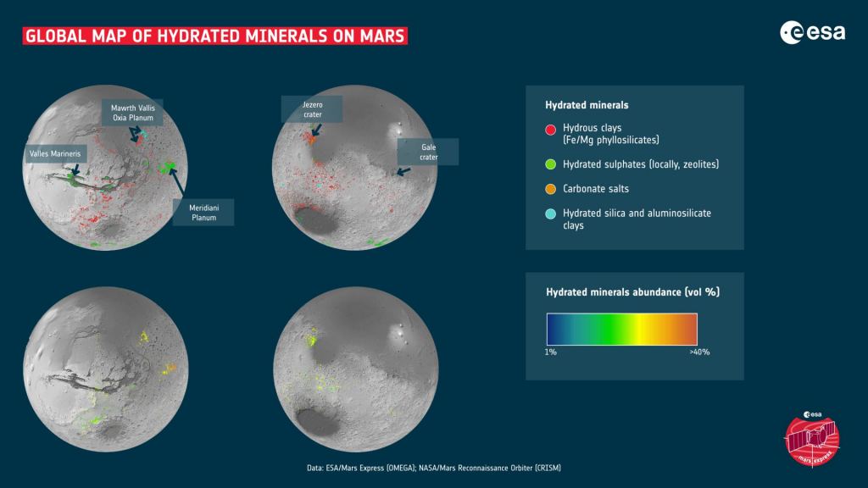Image resolution: width=868 pixels, height=488 pixels.
Task: Click the ESA logo in the top corner
Action: pyautogui.click(x=812, y=34)
